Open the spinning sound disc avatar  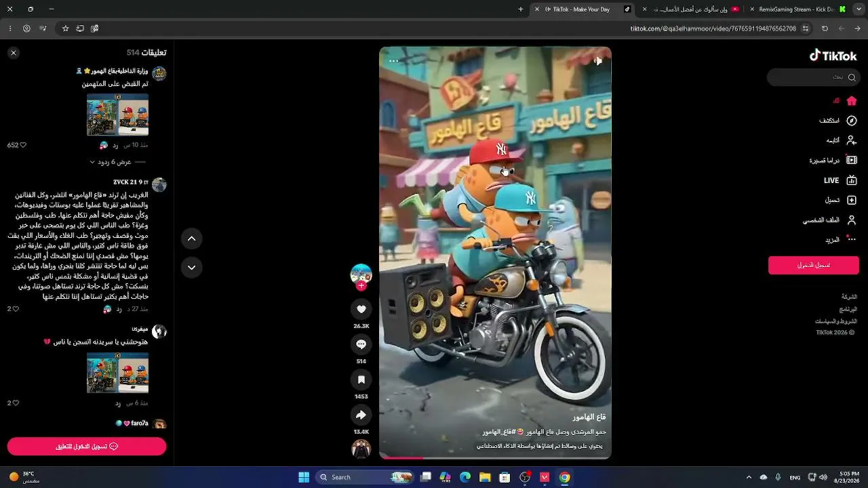click(361, 449)
